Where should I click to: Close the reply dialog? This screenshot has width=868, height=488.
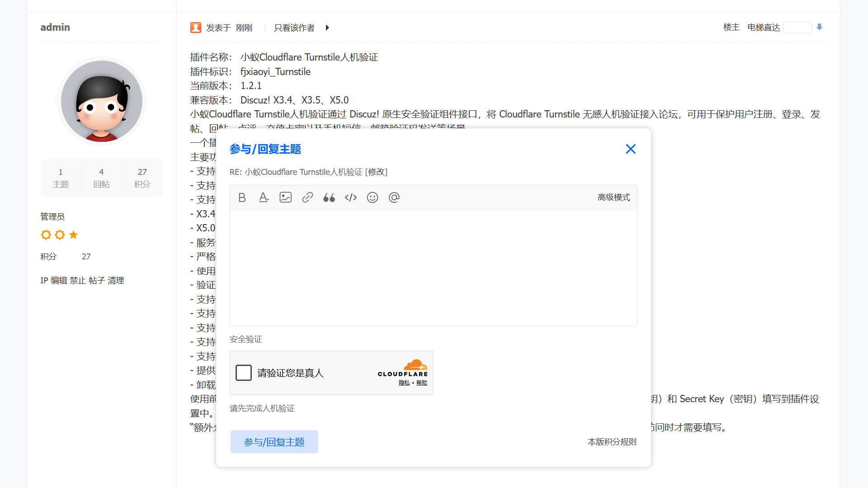click(631, 149)
